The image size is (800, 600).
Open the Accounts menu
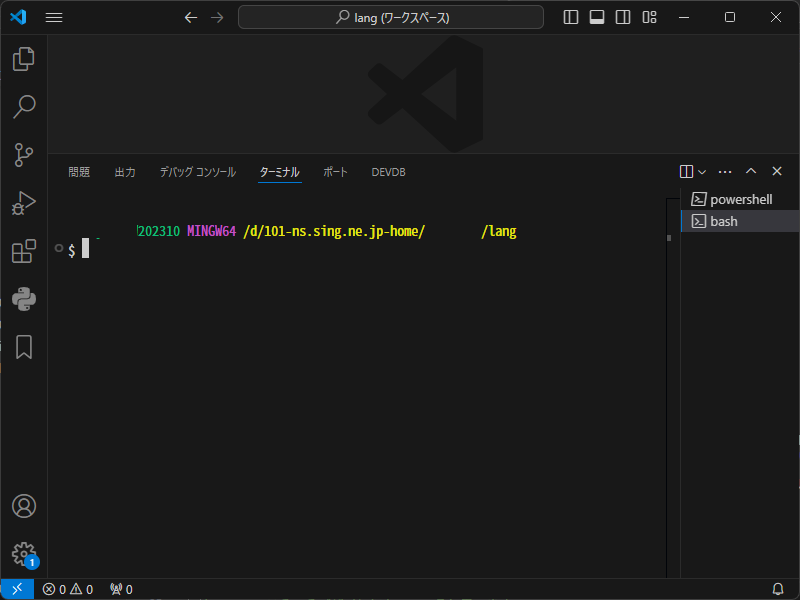(23, 506)
